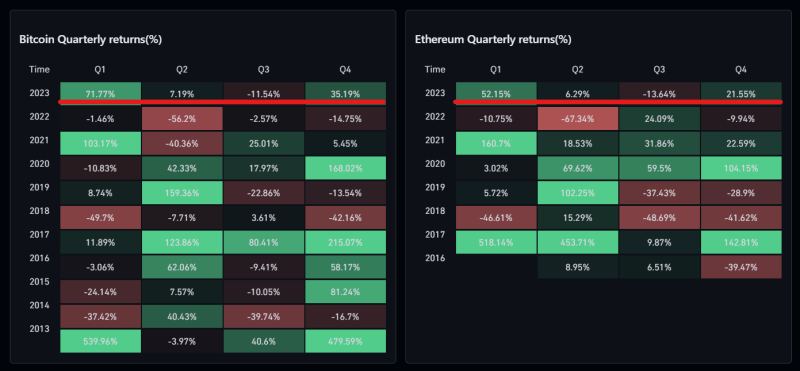
Task: Select Bitcoin 2019 Q2 cell 159.36%
Action: pyautogui.click(x=182, y=193)
